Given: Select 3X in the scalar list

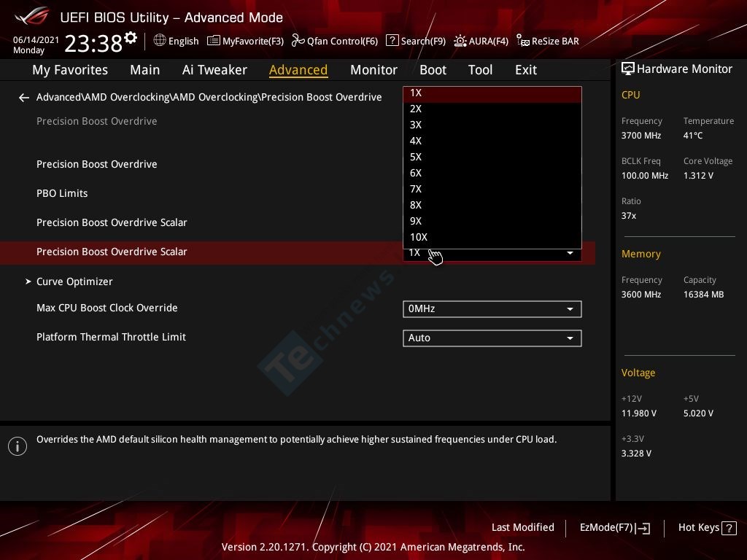Looking at the screenshot, I should pos(492,125).
